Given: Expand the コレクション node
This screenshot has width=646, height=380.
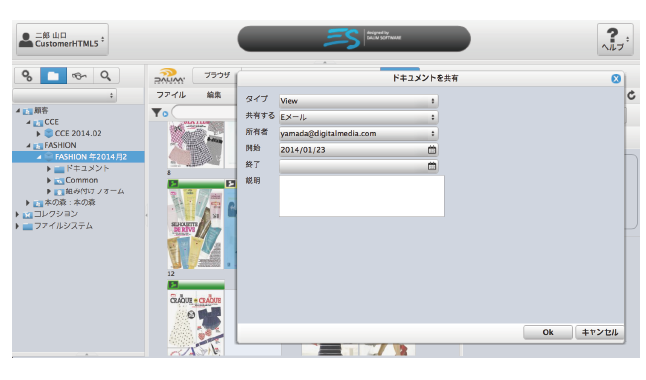Looking at the screenshot, I should (17, 214).
